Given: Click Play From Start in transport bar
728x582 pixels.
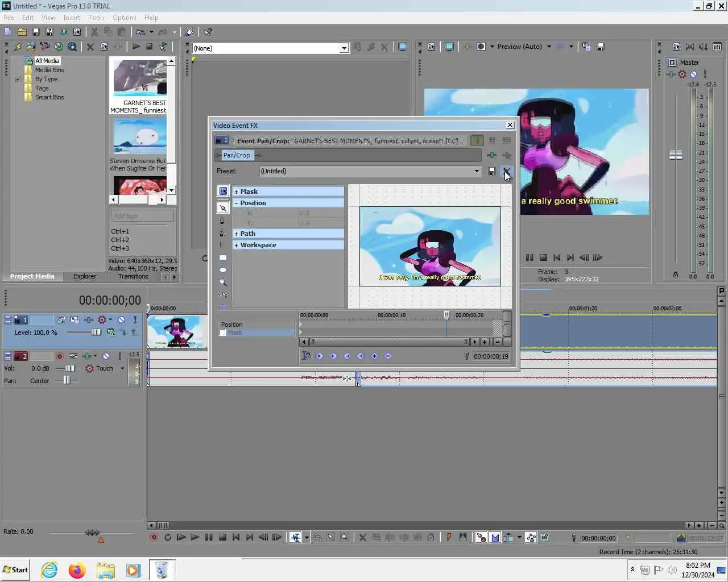Looking at the screenshot, I should (181, 537).
